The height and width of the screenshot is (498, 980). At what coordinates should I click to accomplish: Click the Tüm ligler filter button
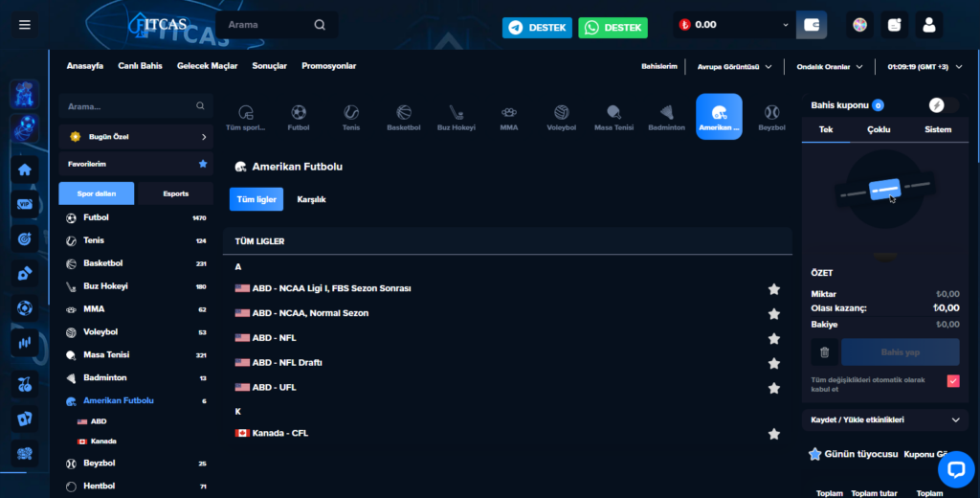click(x=256, y=199)
